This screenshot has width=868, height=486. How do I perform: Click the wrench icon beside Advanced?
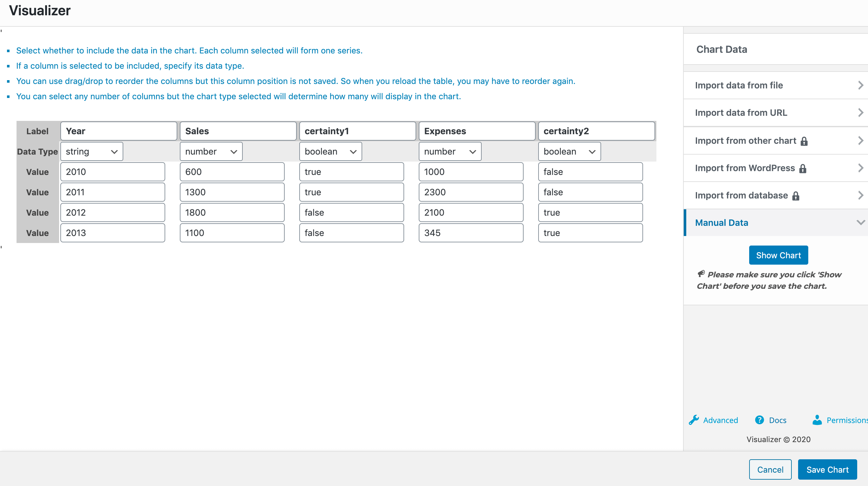pyautogui.click(x=694, y=420)
